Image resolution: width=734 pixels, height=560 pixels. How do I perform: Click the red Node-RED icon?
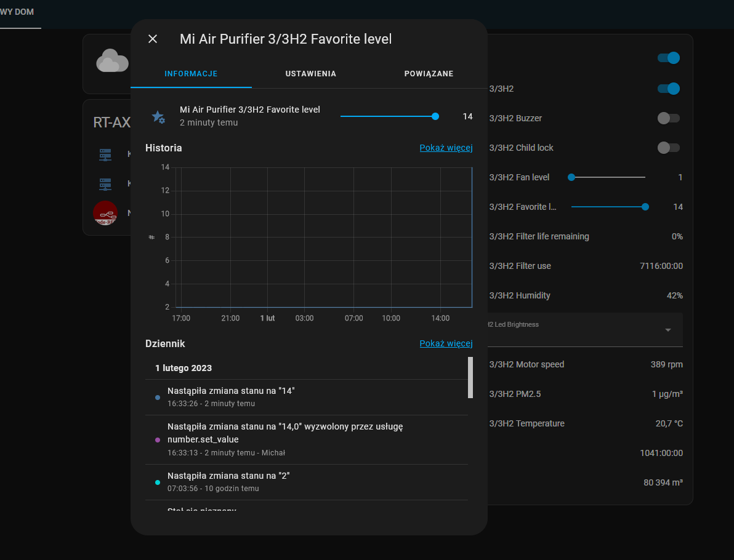coord(105,213)
